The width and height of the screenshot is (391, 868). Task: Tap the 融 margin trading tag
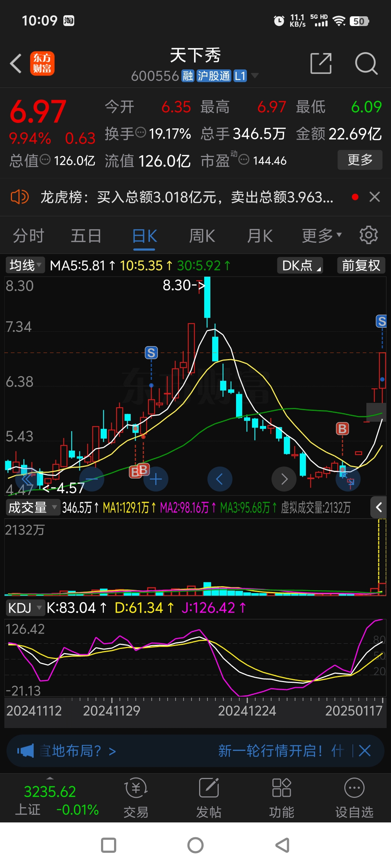click(x=188, y=76)
